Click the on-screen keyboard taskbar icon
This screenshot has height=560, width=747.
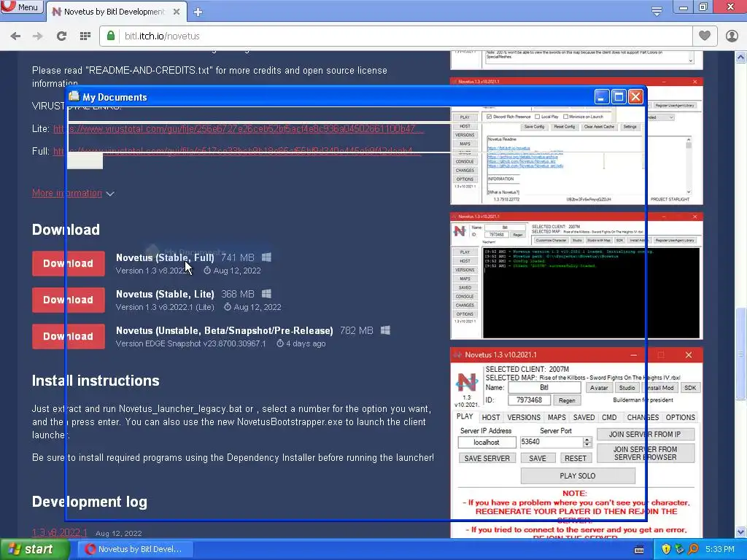coord(639,550)
